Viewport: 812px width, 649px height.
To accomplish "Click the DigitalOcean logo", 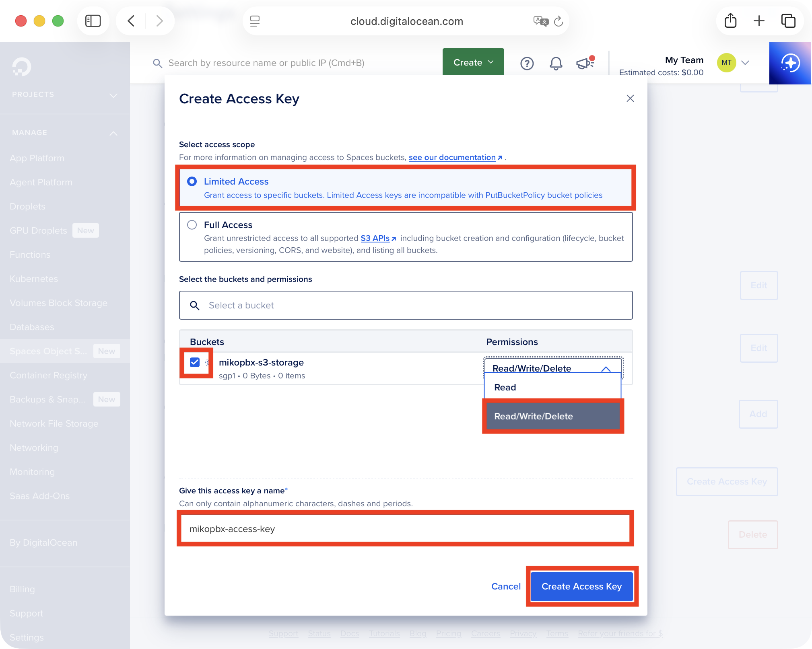I will pyautogui.click(x=21, y=67).
